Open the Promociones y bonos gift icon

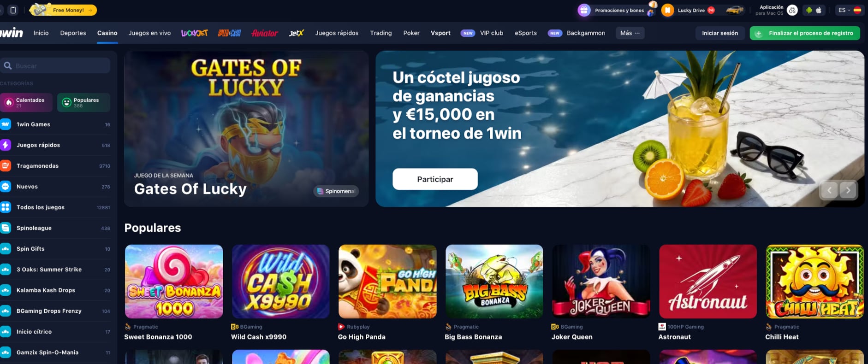click(584, 10)
